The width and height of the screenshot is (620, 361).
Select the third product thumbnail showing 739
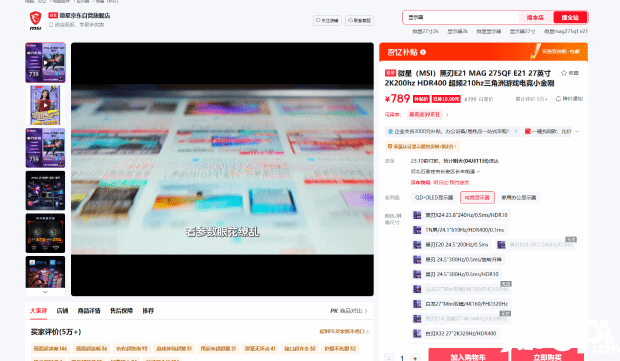point(45,148)
